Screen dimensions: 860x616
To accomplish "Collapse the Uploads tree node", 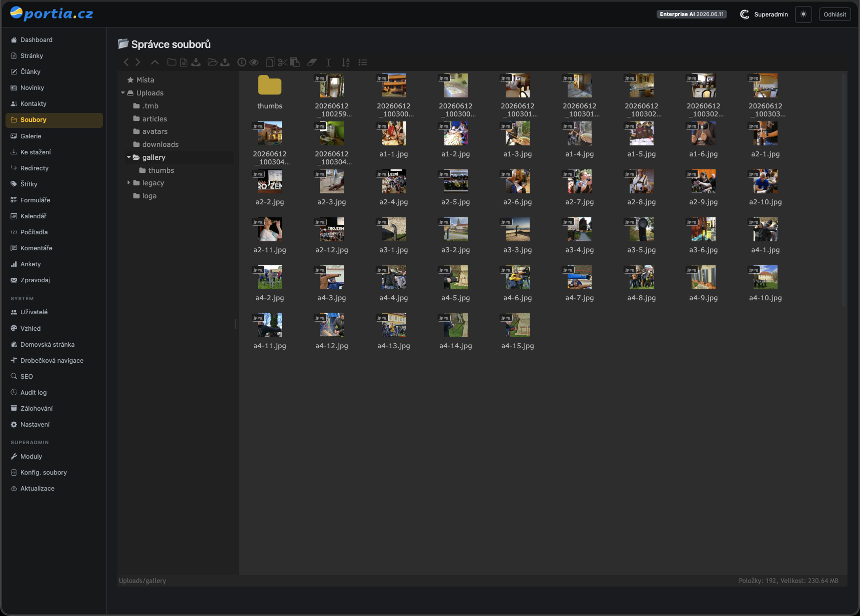I will tap(123, 93).
